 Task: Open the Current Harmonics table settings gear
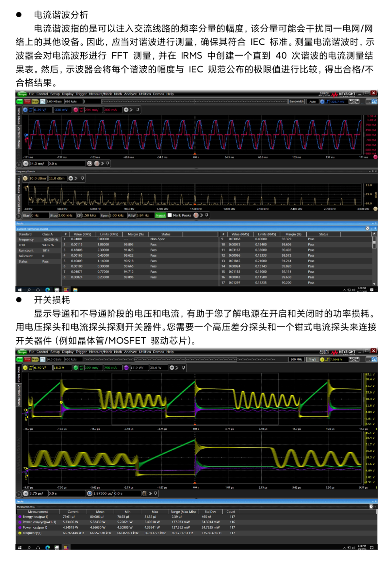(x=367, y=229)
